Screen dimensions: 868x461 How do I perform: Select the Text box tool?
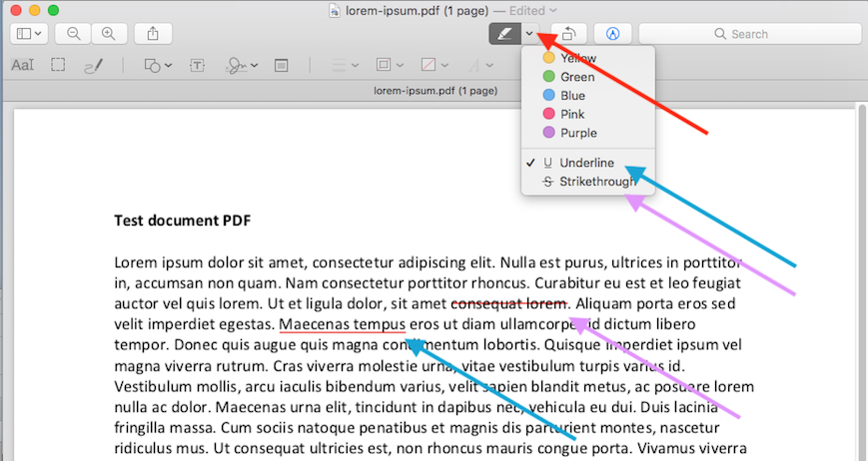click(x=197, y=66)
